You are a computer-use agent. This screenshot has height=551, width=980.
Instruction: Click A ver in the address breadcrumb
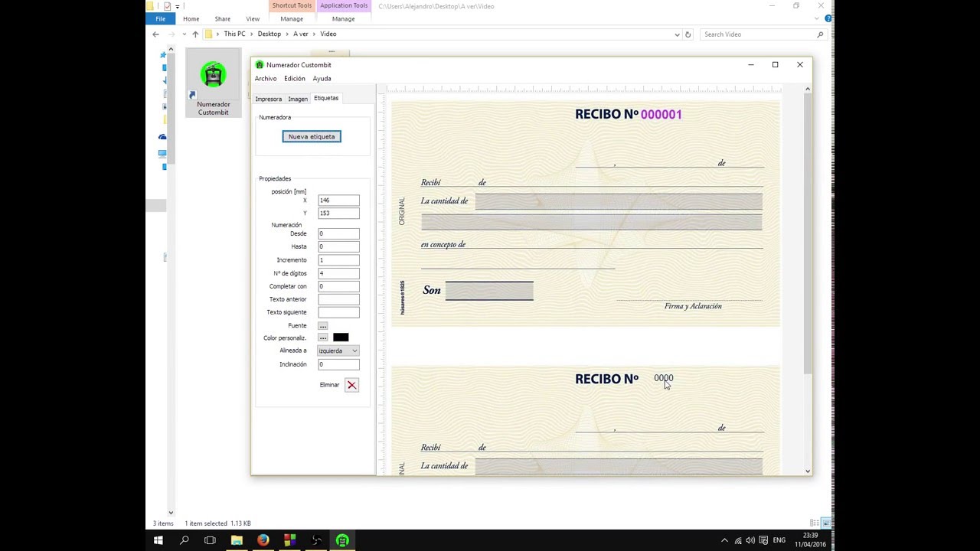pyautogui.click(x=300, y=34)
